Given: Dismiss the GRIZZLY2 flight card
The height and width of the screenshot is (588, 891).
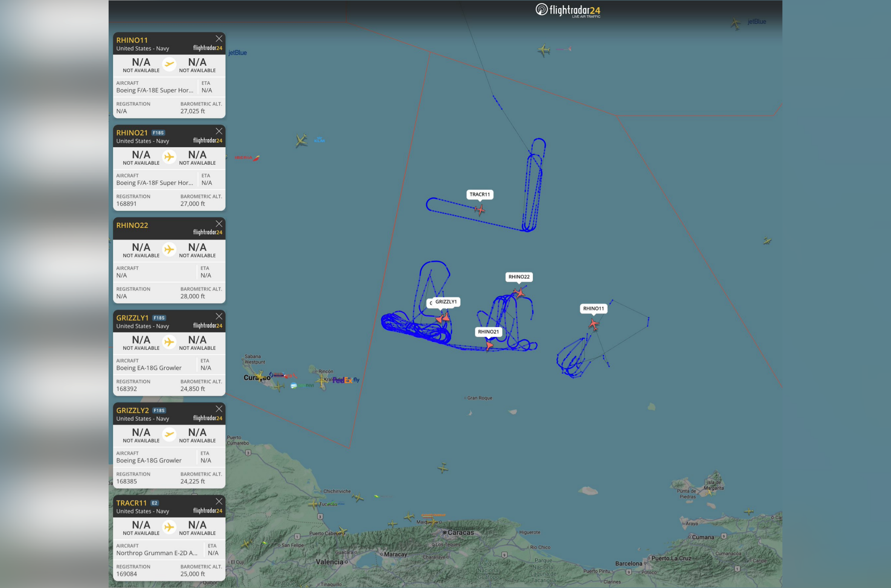Looking at the screenshot, I should pos(219,409).
